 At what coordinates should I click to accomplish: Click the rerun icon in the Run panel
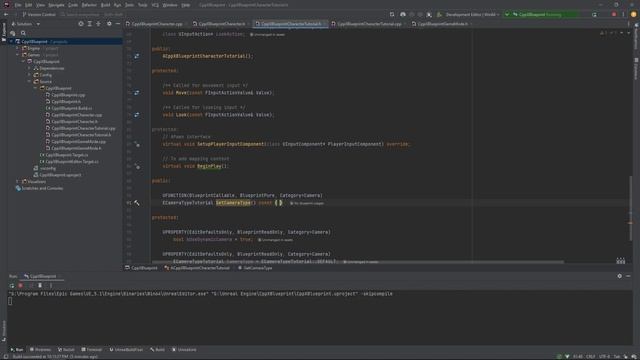click(12, 286)
